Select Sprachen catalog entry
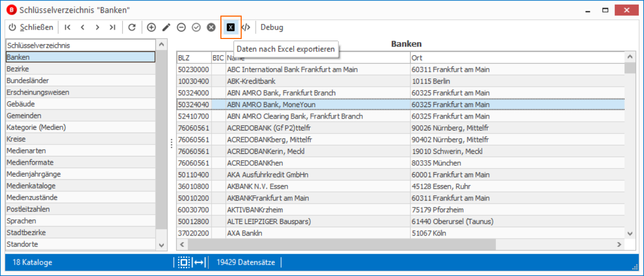 pyautogui.click(x=81, y=221)
